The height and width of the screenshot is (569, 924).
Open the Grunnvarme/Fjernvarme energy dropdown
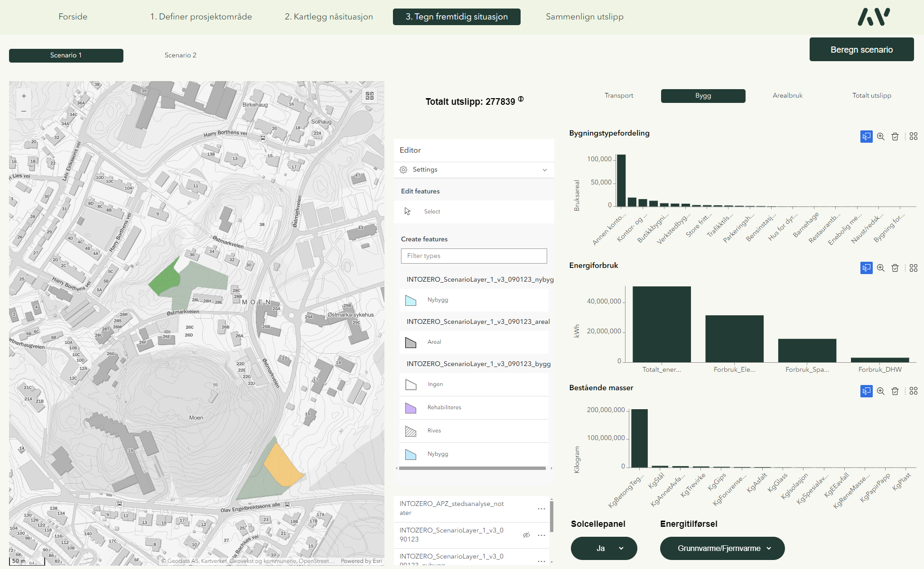click(x=722, y=548)
